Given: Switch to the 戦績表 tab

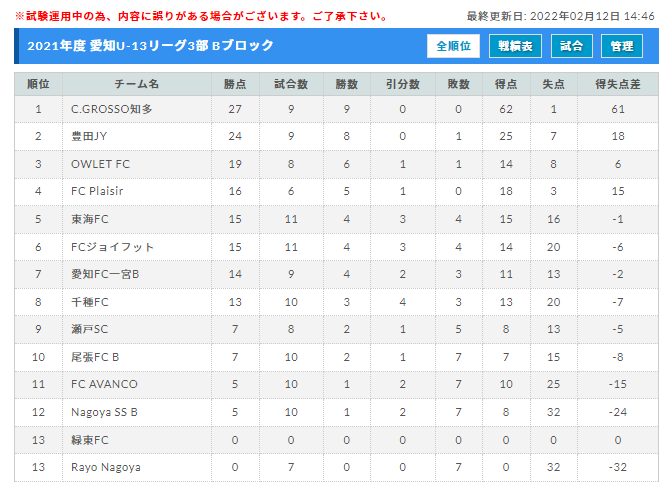Looking at the screenshot, I should 515,46.
